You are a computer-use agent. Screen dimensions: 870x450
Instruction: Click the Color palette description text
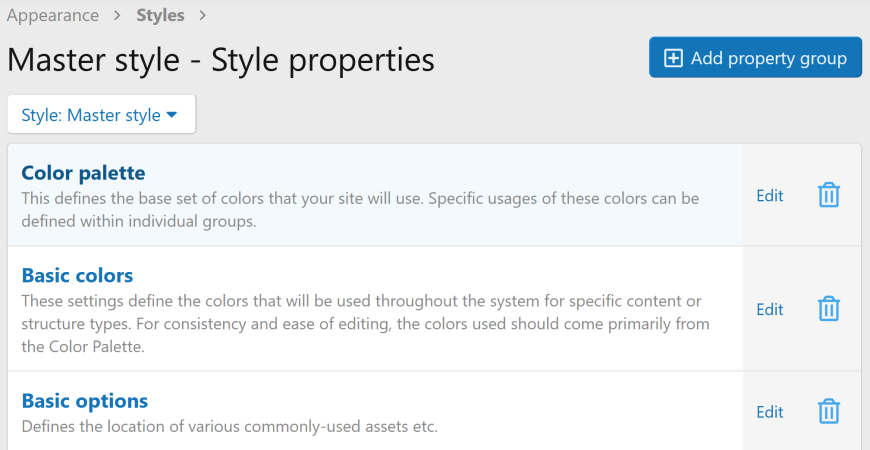[360, 209]
